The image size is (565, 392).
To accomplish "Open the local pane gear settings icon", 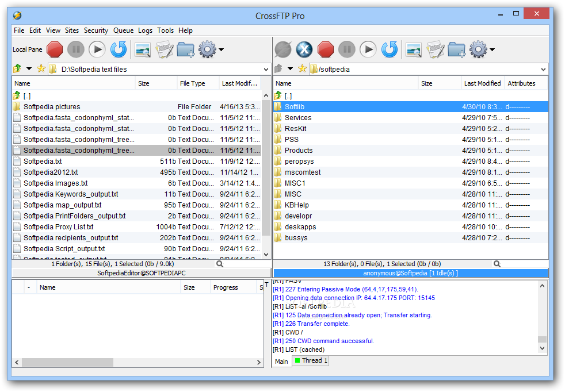I will pyautogui.click(x=207, y=49).
